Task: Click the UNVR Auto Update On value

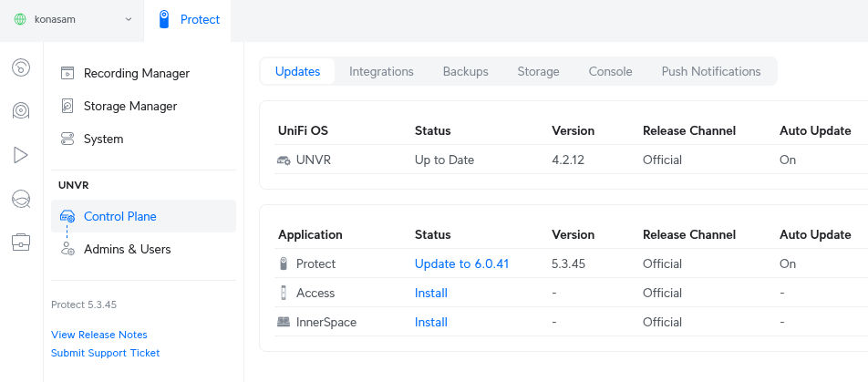Action: click(788, 160)
